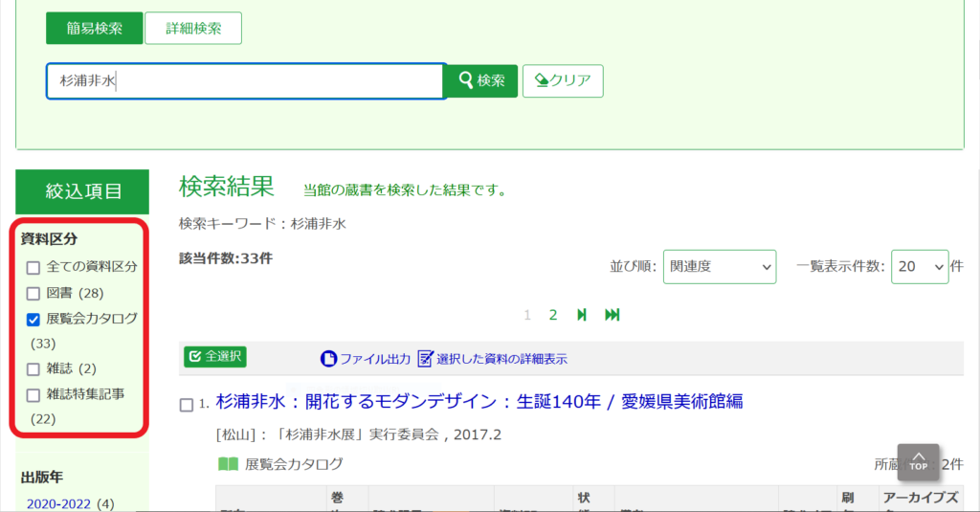Check the 図書 (28) checkbox
This screenshot has width=980, height=512.
click(33, 293)
